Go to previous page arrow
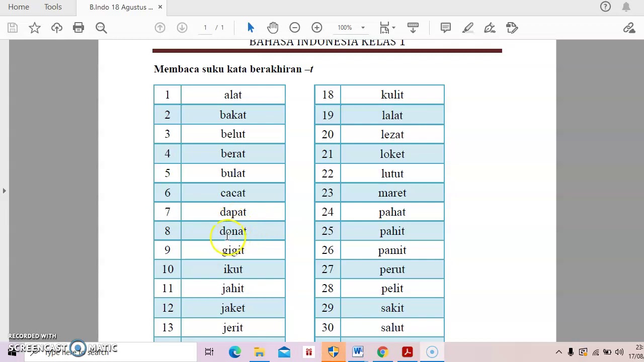The image size is (644, 362). click(x=160, y=28)
